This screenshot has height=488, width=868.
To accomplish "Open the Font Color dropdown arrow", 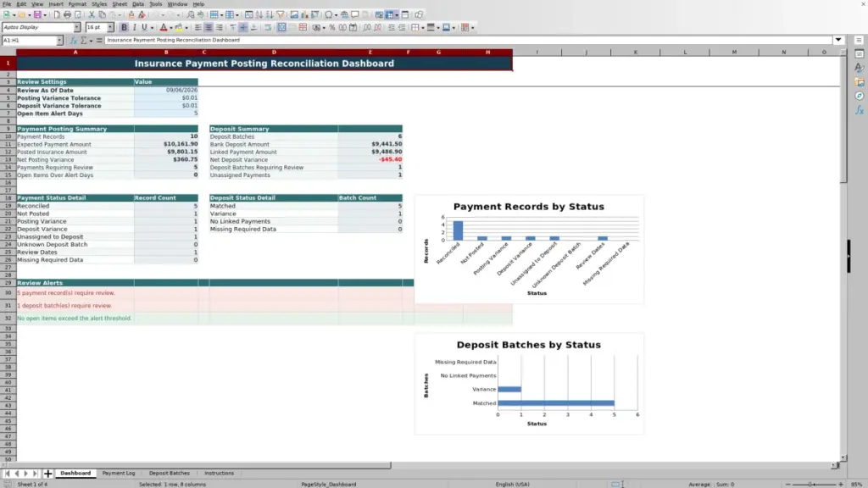I will (171, 28).
